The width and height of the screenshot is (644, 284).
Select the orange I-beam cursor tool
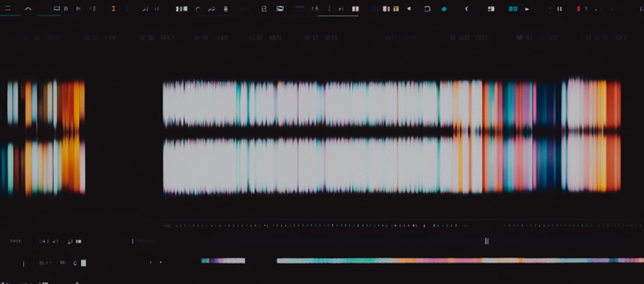(x=113, y=9)
